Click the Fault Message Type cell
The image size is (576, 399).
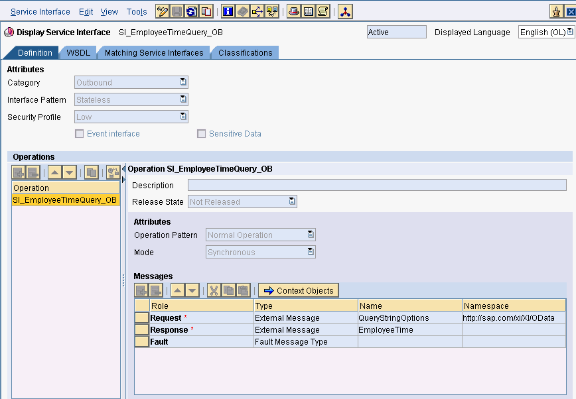click(x=306, y=342)
